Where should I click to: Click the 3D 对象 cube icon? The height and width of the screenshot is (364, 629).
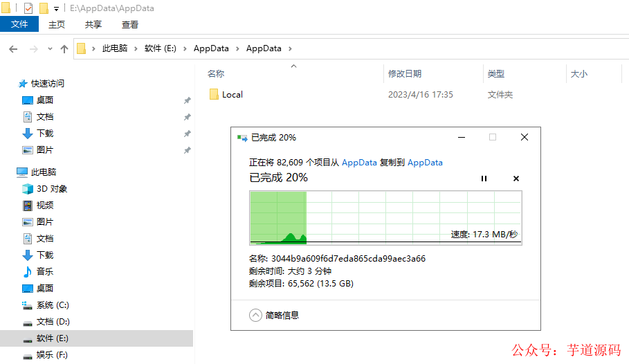[27, 189]
